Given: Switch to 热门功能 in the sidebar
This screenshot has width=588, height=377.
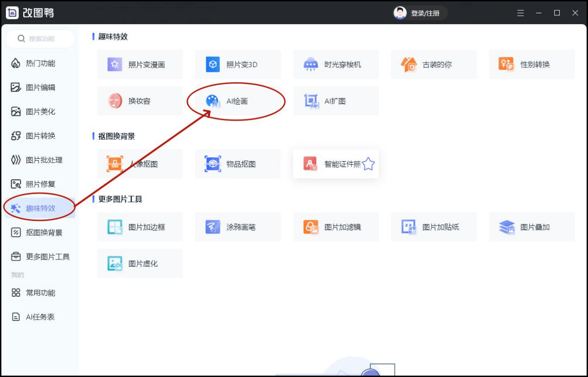Looking at the screenshot, I should [40, 63].
